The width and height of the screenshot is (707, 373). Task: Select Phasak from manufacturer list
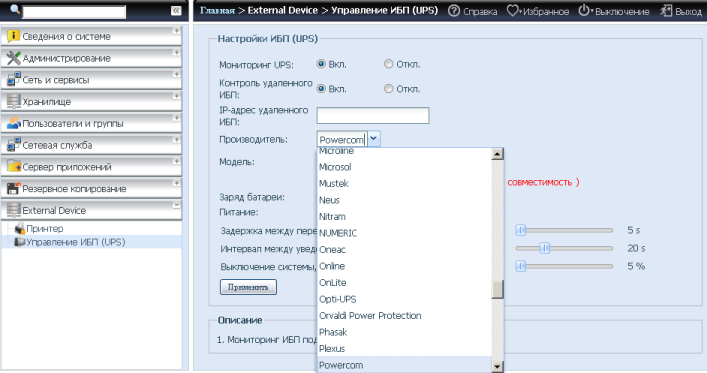pos(404,332)
